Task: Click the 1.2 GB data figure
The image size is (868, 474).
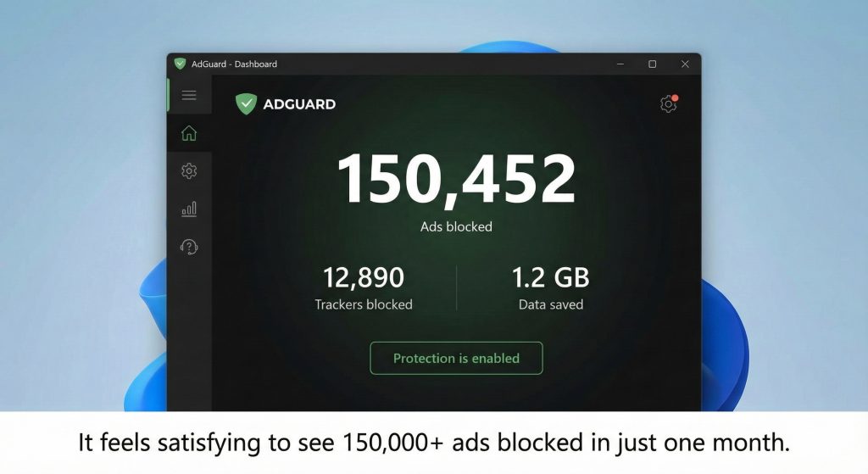Action: tap(550, 277)
